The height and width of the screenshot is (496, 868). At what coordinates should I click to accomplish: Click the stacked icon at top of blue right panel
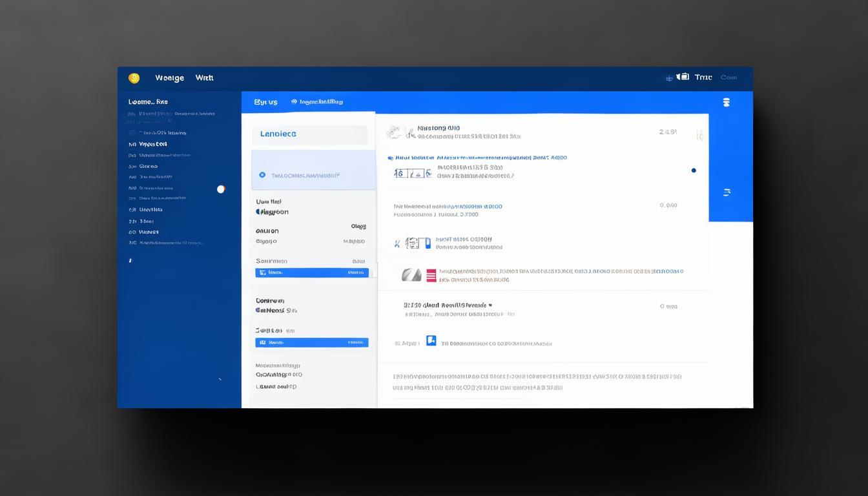tap(726, 102)
